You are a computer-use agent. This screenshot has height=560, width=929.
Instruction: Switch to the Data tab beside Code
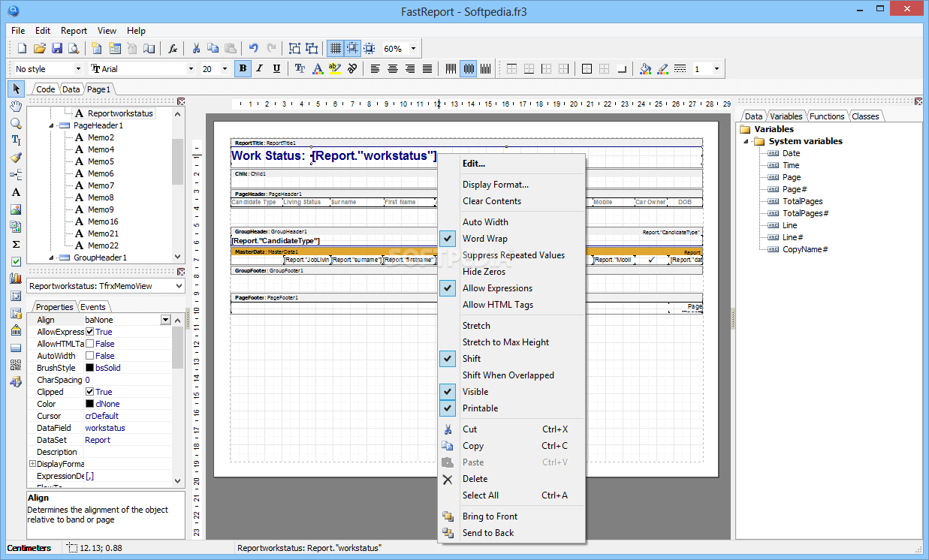pyautogui.click(x=71, y=89)
